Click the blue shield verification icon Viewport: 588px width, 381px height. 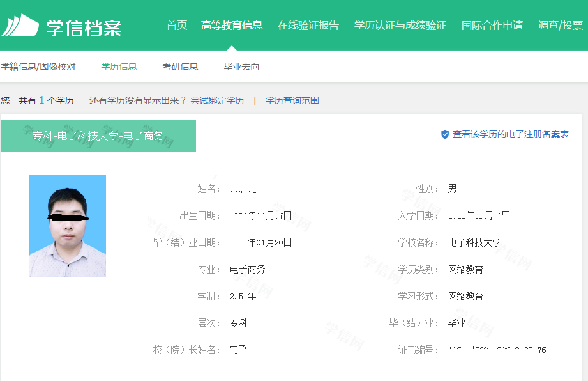(446, 135)
